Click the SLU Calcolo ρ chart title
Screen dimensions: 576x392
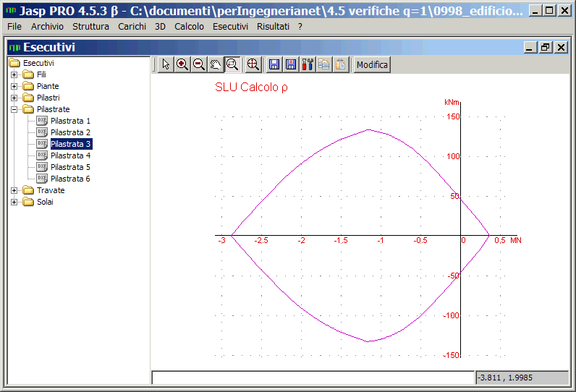pos(251,88)
